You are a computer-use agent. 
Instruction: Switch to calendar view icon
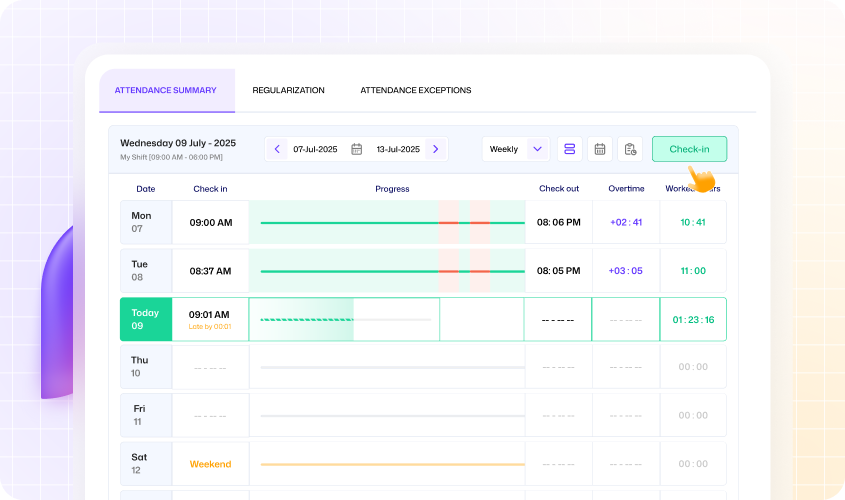(x=600, y=149)
